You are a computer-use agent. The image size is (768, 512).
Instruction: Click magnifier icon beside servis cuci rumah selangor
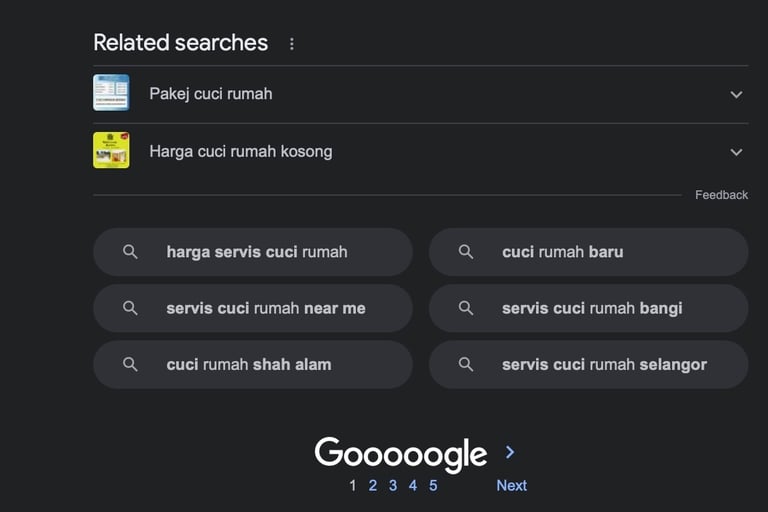(x=466, y=364)
